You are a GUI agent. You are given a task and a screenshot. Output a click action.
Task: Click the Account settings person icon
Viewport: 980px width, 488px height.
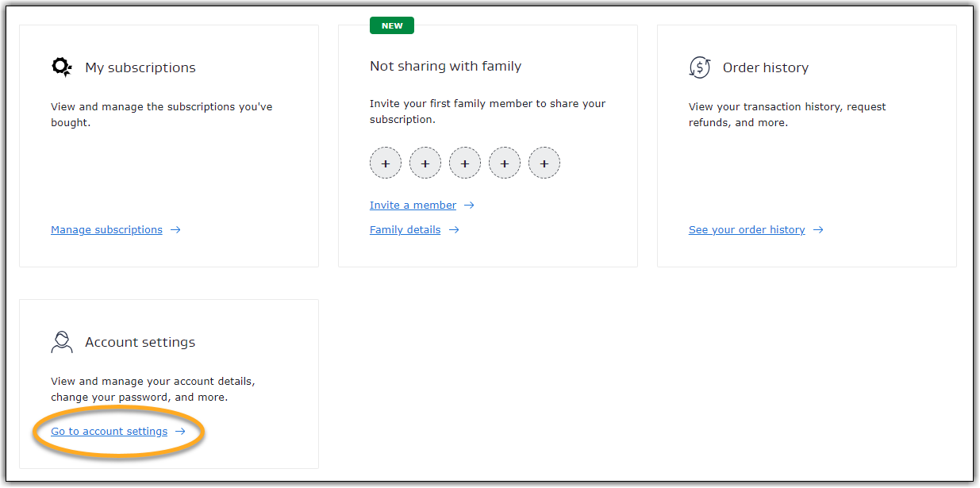click(x=62, y=342)
